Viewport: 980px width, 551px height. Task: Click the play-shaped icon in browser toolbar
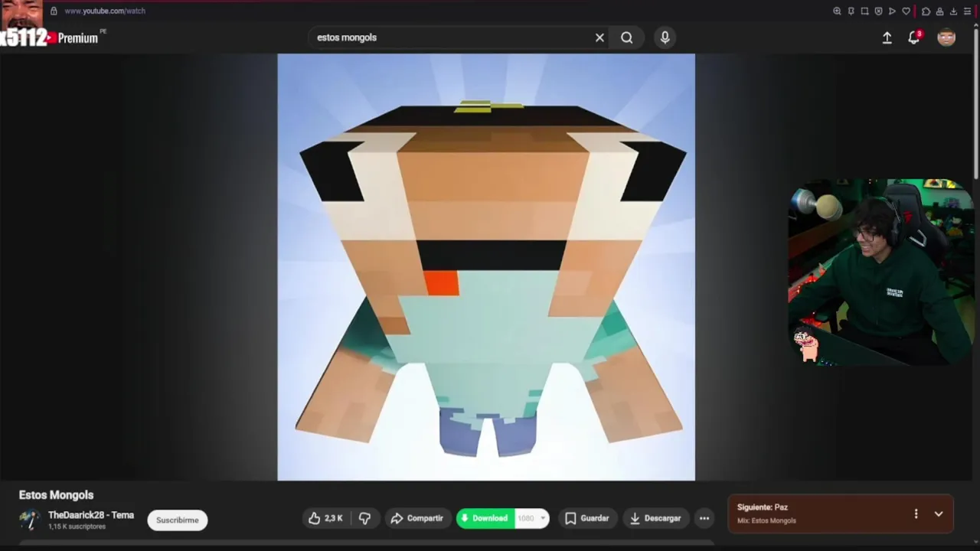(892, 11)
